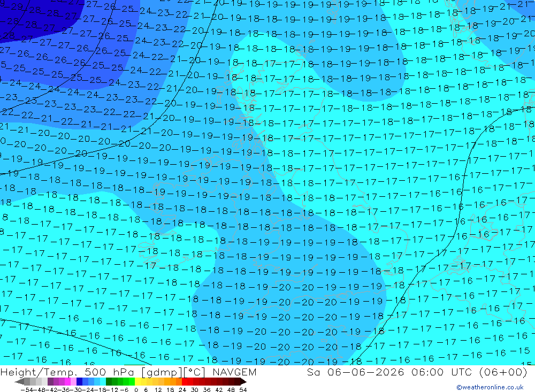This screenshot has width=535, height=392.
Task: Pick the magenta -36 legend swatch
Action: click(x=68, y=381)
